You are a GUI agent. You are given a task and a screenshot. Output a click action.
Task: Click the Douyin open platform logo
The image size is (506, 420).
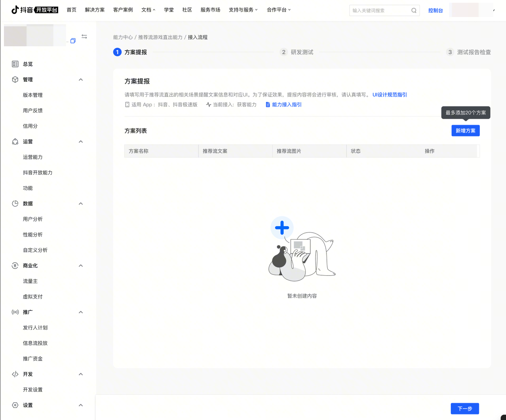(35, 10)
